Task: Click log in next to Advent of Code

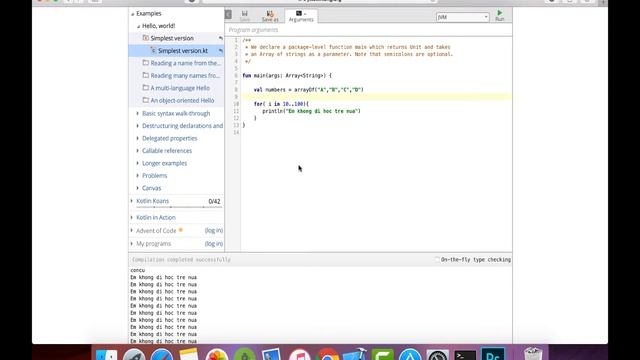Action: click(x=213, y=230)
